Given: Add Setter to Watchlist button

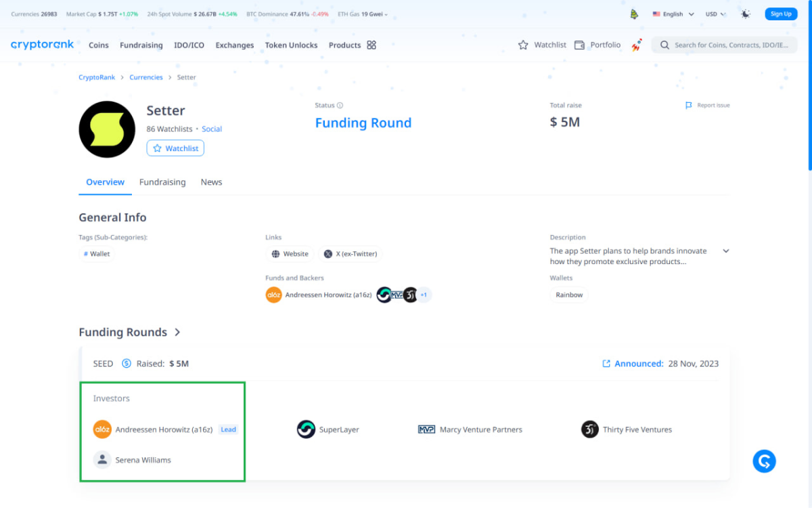Looking at the screenshot, I should 175,148.
